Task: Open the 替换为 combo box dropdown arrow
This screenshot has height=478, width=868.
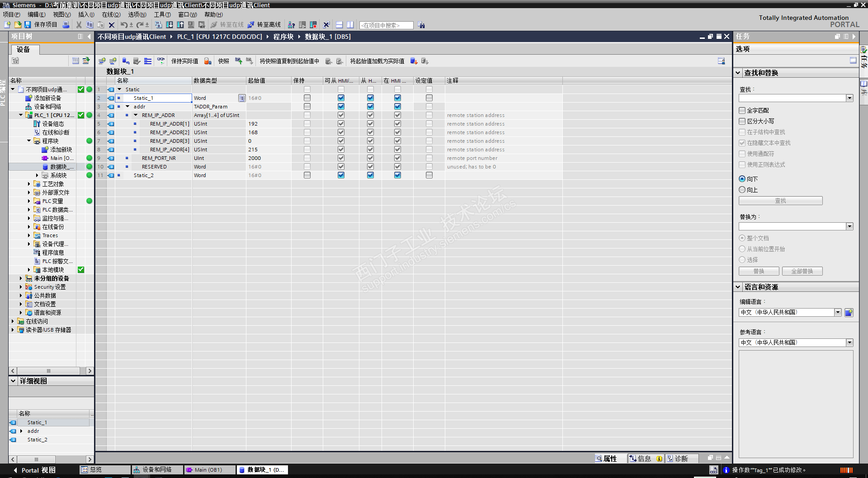Action: click(x=849, y=226)
